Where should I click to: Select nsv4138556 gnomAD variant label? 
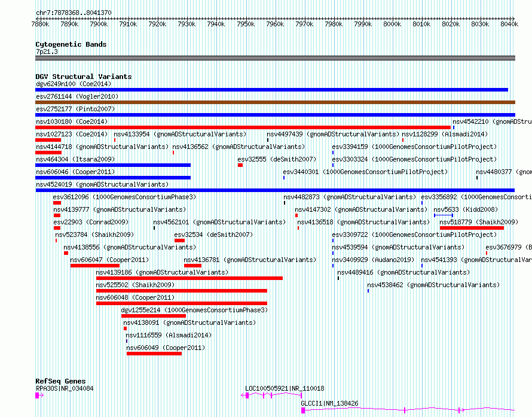(130, 247)
